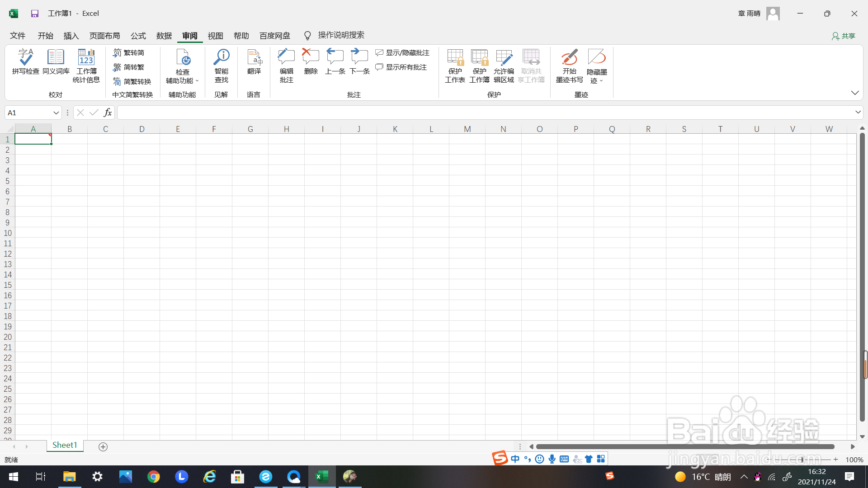Screen dimensions: 868x488
Task: Click Protect Sheet (保护工作表)
Action: click(455, 66)
